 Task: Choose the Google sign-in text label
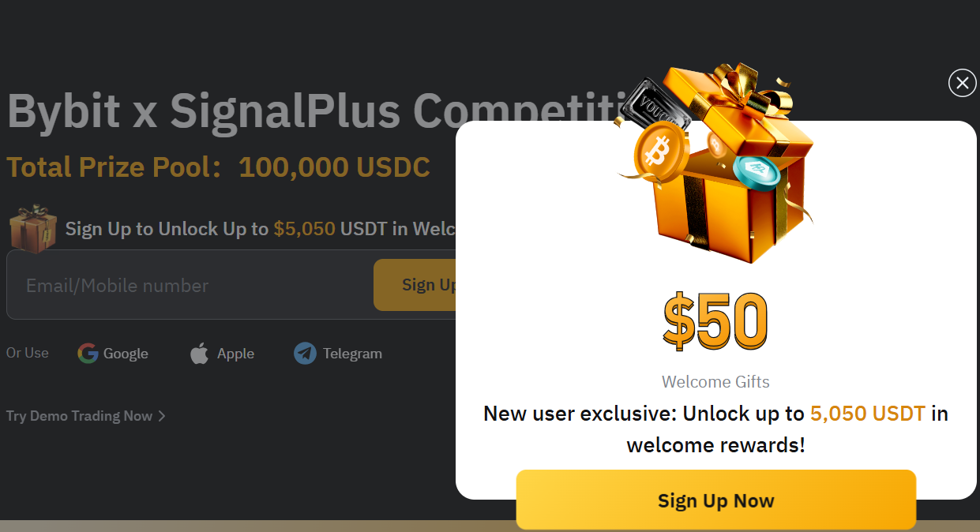coord(126,354)
